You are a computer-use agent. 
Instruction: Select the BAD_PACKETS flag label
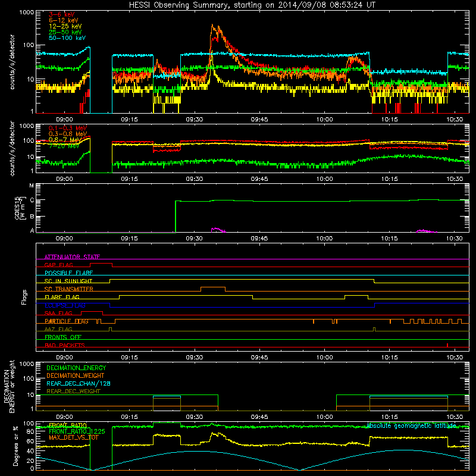click(65, 345)
